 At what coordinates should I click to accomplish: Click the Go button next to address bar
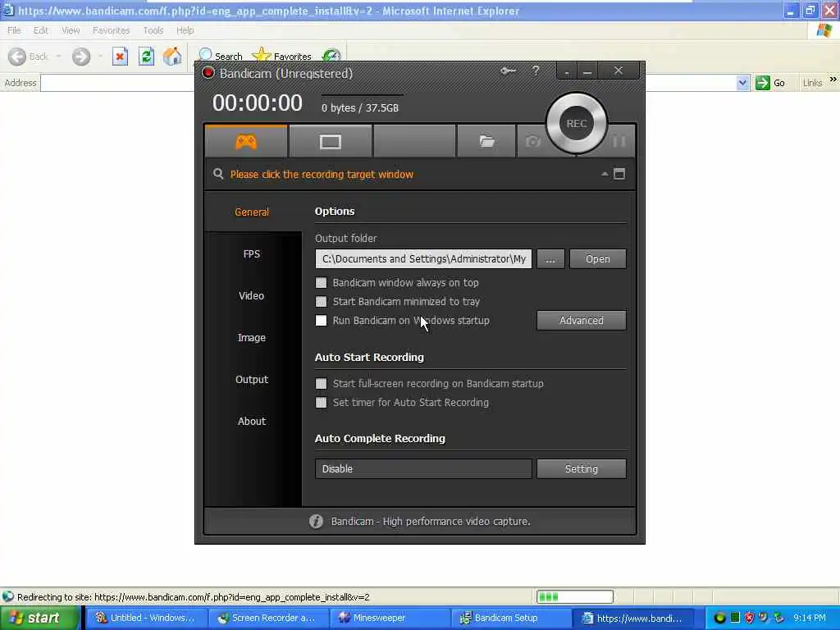770,83
